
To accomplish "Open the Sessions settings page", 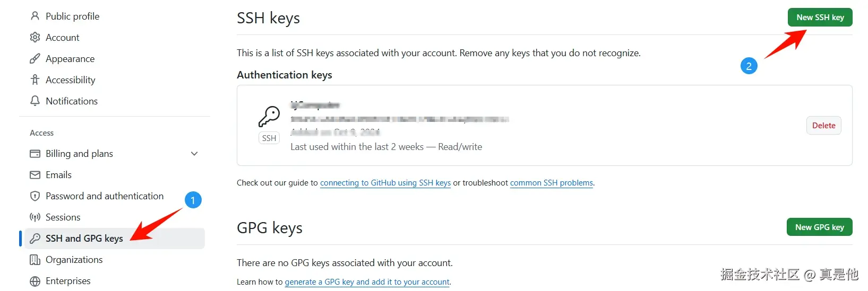I will click(x=63, y=217).
